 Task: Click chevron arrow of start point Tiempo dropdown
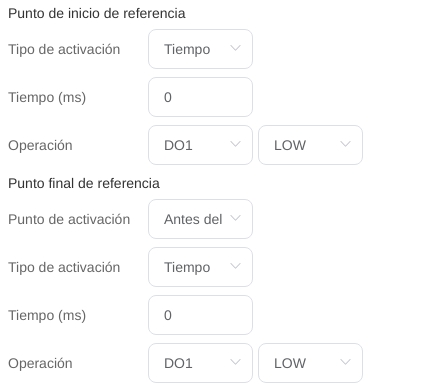235,48
